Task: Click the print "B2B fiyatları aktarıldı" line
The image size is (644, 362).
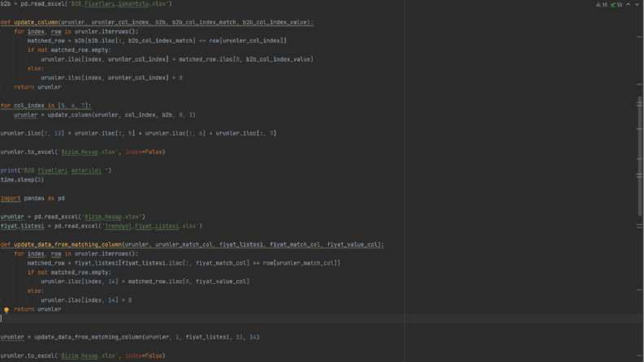Action: (56, 170)
